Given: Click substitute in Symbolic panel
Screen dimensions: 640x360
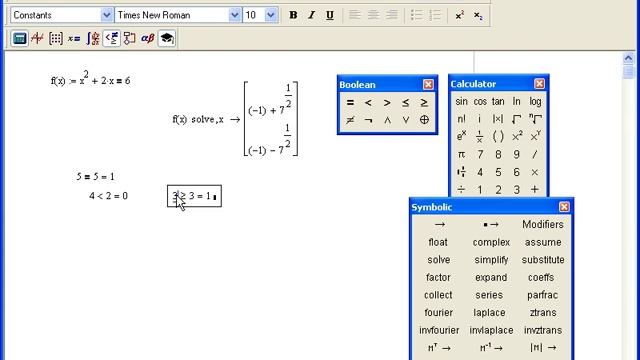Looking at the screenshot, I should (543, 260).
